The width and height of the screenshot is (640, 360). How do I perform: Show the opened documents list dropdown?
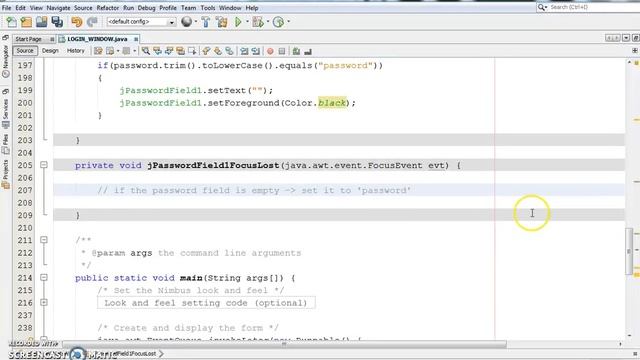(x=626, y=38)
